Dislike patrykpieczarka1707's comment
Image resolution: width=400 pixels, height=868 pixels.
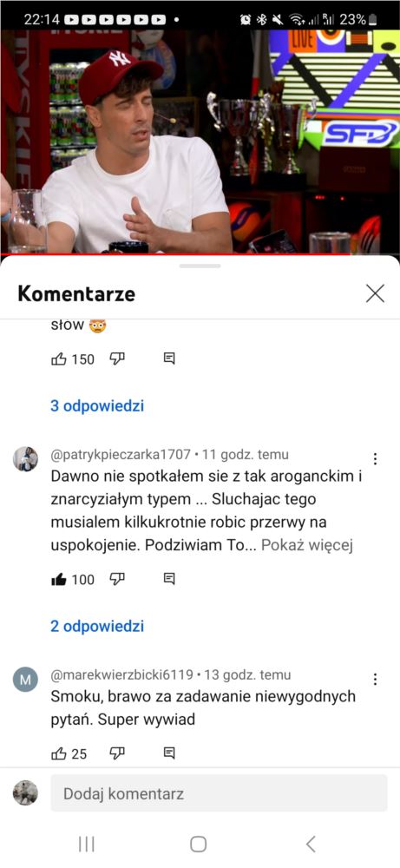tap(117, 579)
